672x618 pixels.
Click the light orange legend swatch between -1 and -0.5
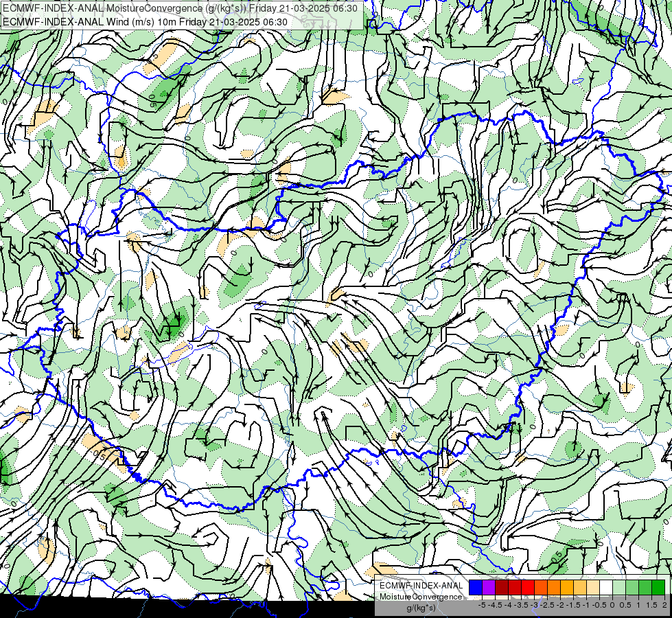click(580, 587)
